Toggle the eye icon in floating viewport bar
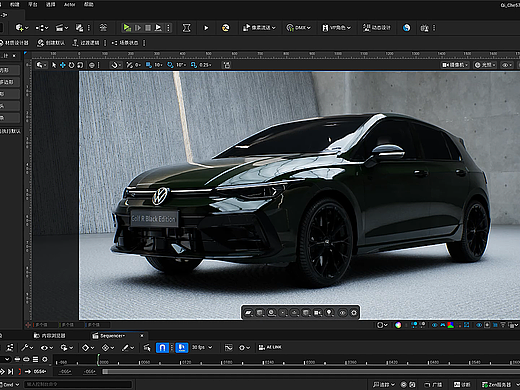The width and height of the screenshot is (520, 390). pos(342,313)
